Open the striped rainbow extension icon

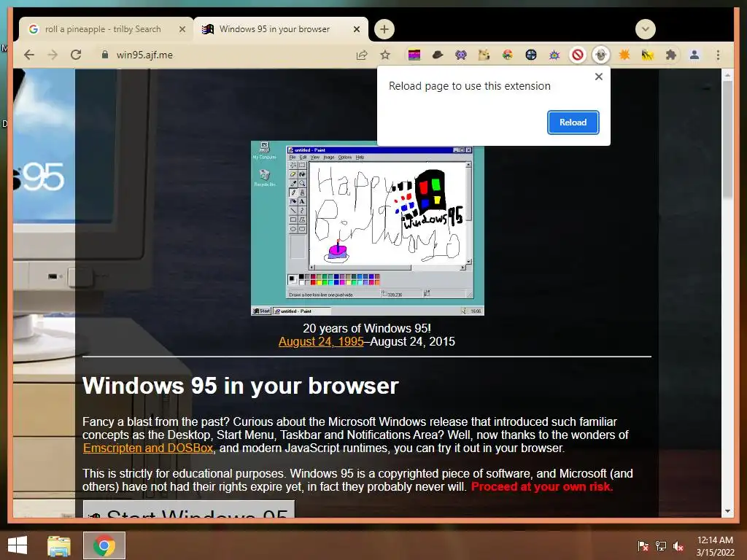[x=414, y=55]
